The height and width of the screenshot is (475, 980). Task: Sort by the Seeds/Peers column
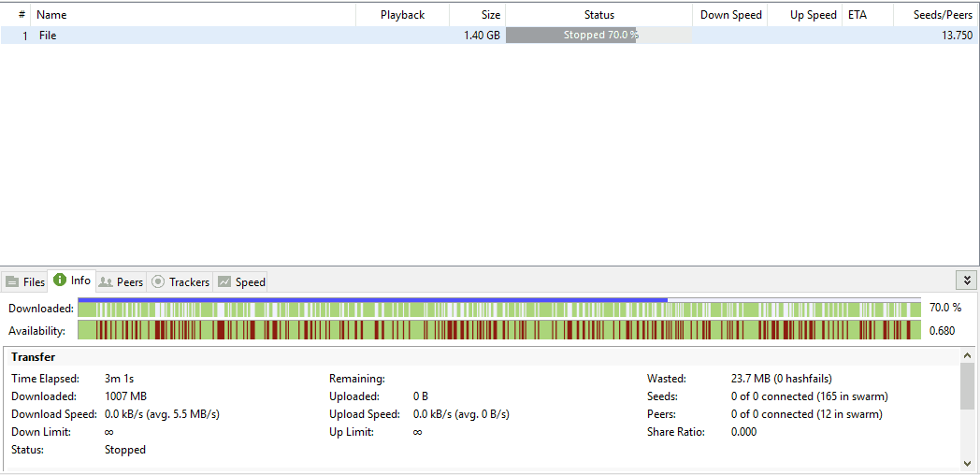tap(936, 15)
